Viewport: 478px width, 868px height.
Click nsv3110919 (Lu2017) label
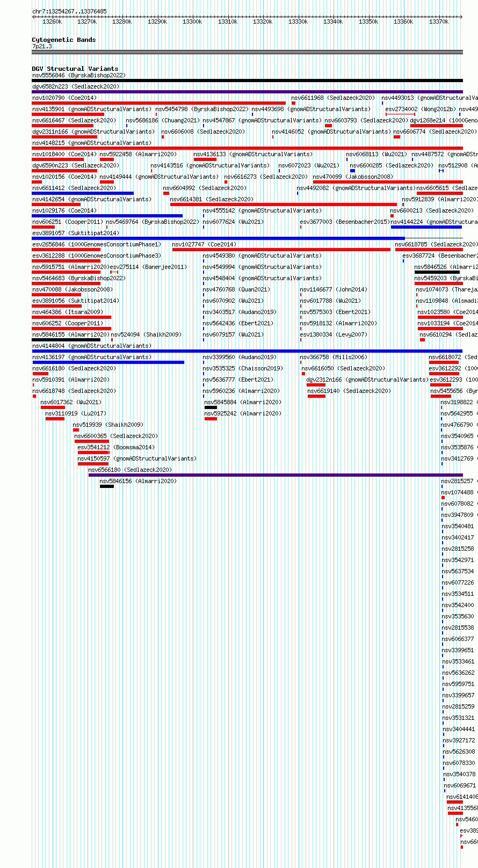click(x=76, y=413)
